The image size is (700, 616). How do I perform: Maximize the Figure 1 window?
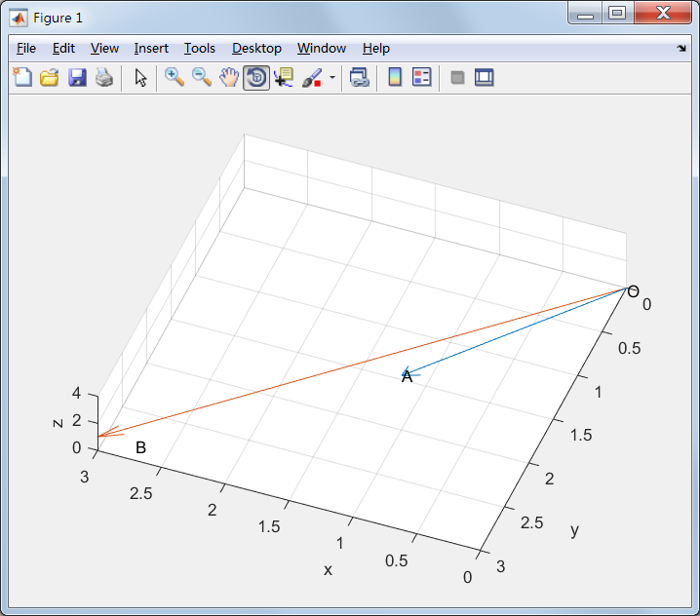point(617,14)
